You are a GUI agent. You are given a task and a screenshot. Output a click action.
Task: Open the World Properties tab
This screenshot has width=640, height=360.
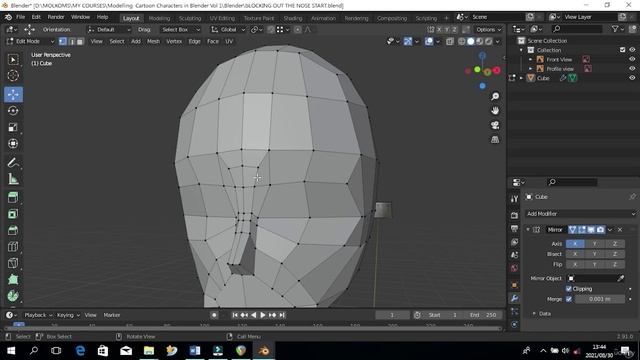(x=514, y=268)
